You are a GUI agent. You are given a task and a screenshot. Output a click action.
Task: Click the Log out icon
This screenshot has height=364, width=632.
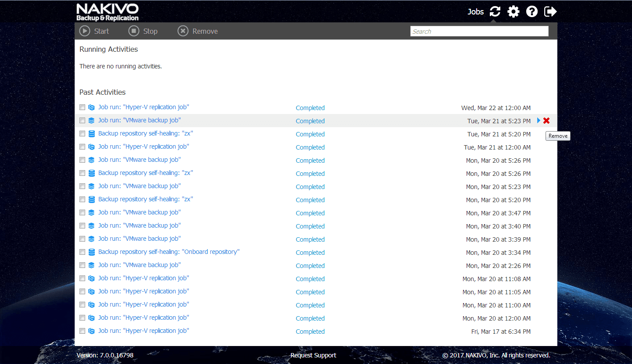pos(550,11)
